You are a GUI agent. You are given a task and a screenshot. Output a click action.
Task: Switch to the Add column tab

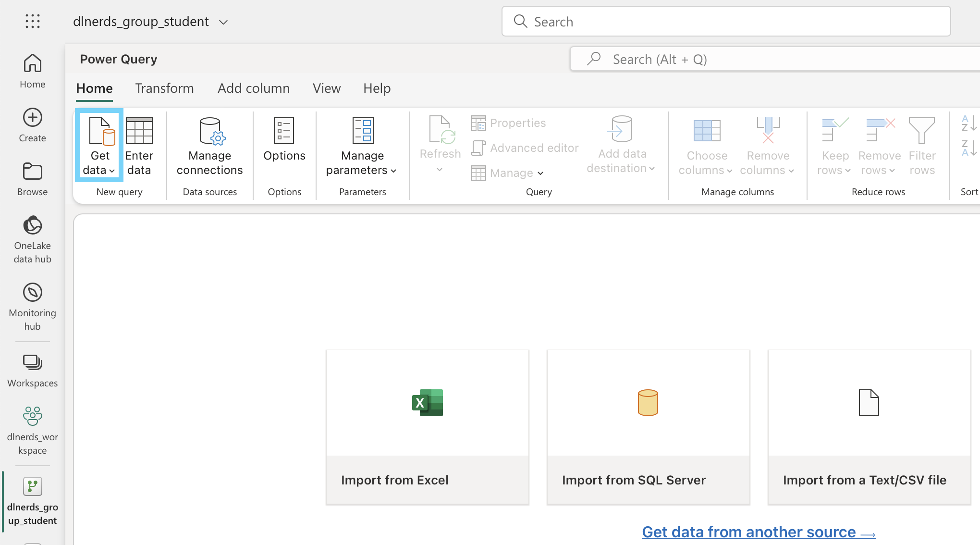[x=254, y=88]
